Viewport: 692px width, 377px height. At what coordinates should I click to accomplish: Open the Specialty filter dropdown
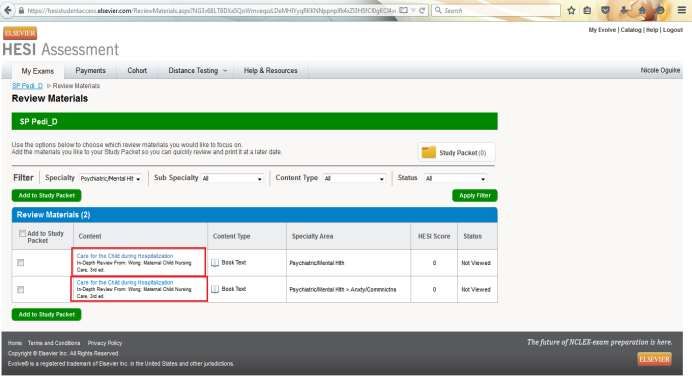(110, 179)
